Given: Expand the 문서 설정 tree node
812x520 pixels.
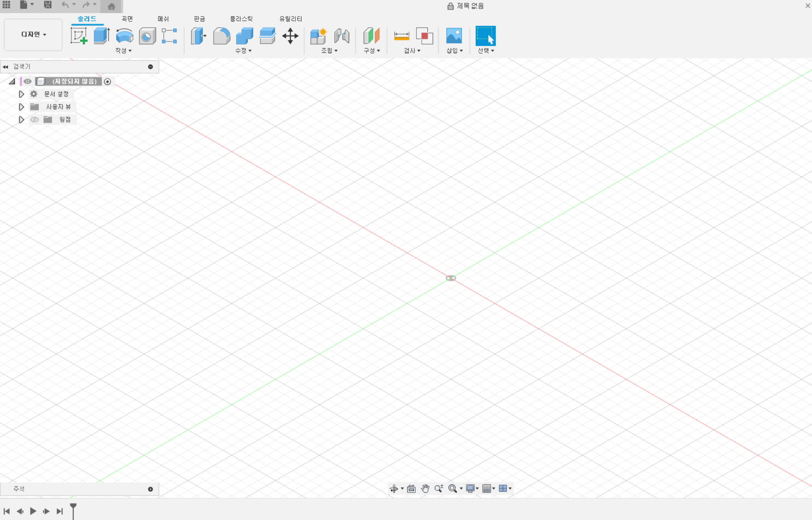Looking at the screenshot, I should pos(21,94).
